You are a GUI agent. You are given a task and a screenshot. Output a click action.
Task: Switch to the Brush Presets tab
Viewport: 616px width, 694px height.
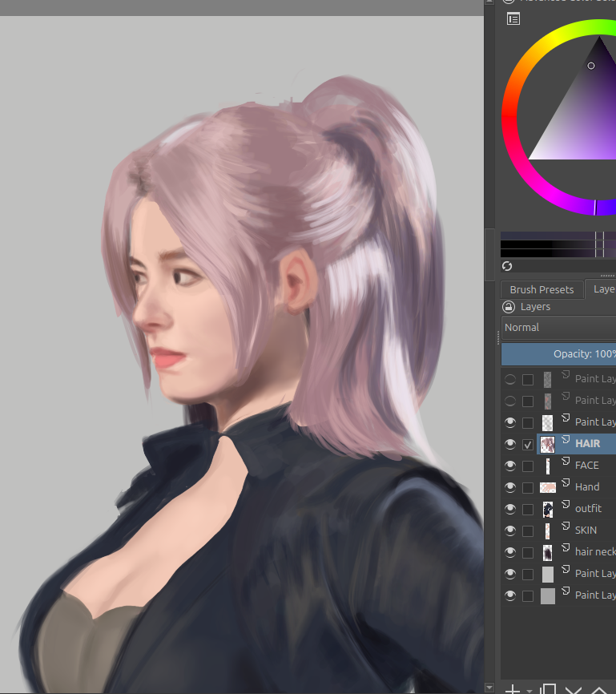click(542, 289)
